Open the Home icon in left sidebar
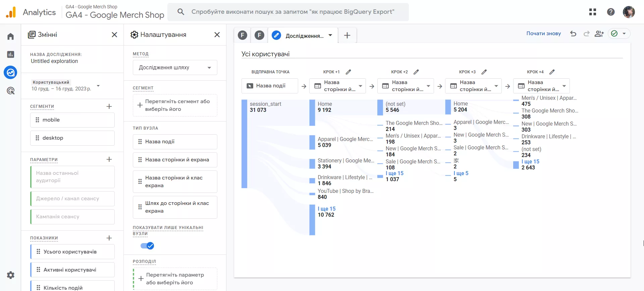Image resolution: width=644 pixels, height=291 pixels. [11, 36]
